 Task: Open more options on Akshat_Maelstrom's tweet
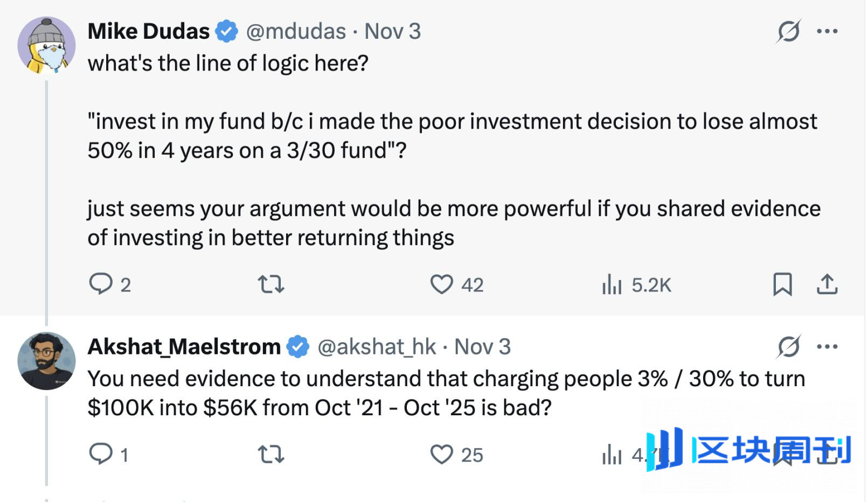827,346
